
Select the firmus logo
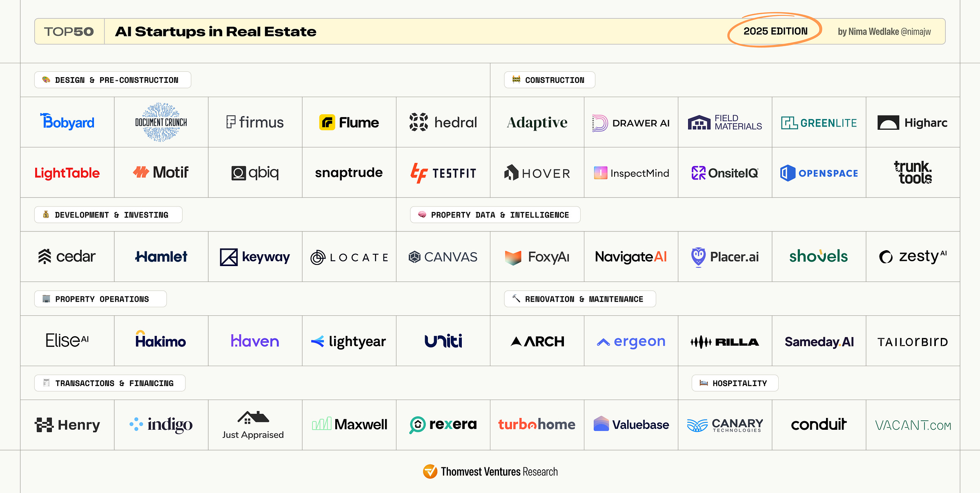[255, 122]
